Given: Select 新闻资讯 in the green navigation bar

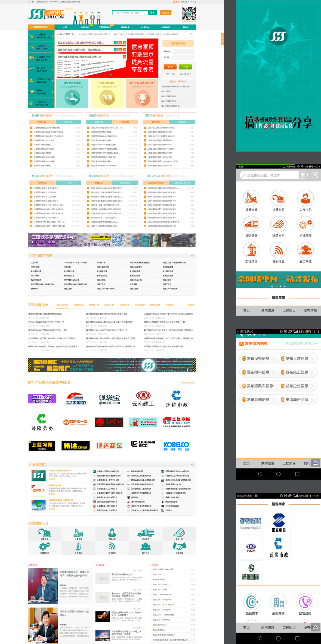Looking at the screenshot, I should [x=165, y=27].
